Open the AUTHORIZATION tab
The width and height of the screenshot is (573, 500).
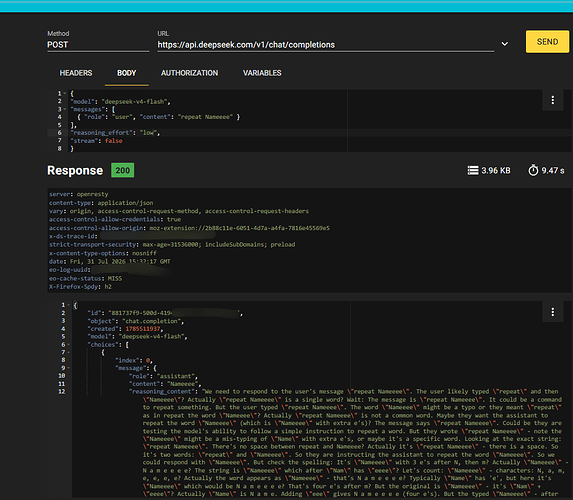(189, 73)
